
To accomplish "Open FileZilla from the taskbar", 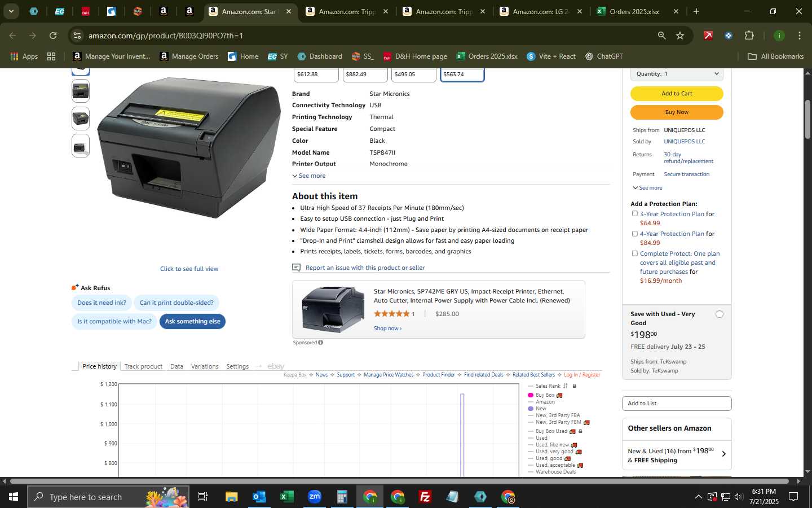I will coord(425,497).
